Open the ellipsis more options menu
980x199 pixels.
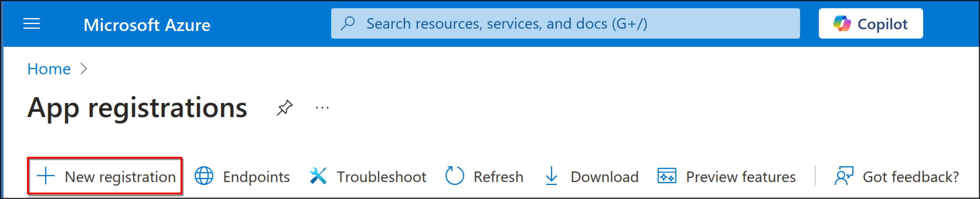322,108
